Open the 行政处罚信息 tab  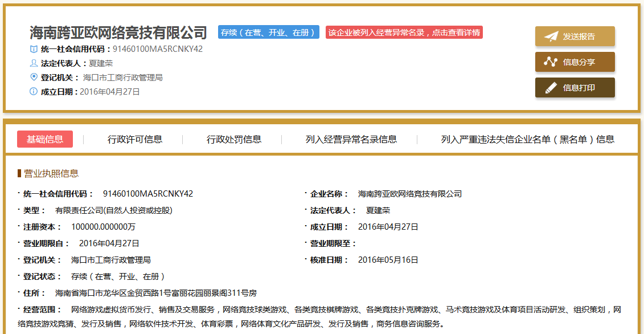tap(234, 139)
